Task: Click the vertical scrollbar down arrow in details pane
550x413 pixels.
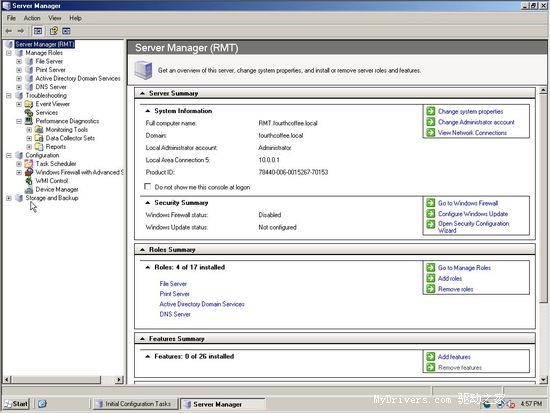Action: click(543, 379)
